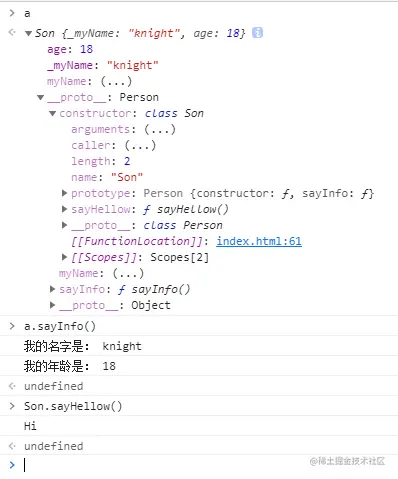Expand __proto__: Object entry

click(52, 305)
